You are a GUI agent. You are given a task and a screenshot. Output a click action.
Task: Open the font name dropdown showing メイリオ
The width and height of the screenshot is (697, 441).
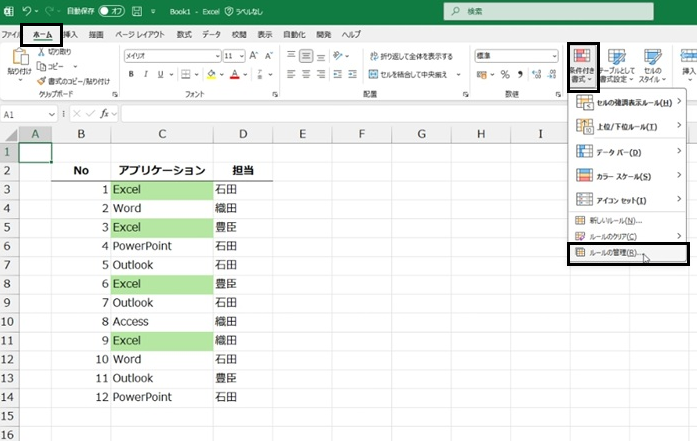(x=171, y=56)
